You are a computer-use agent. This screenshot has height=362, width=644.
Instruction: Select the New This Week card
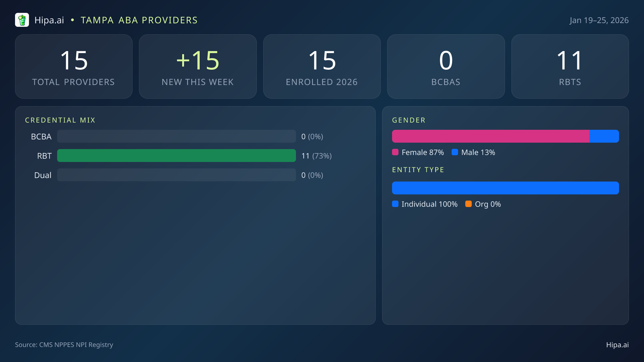pyautogui.click(x=198, y=67)
